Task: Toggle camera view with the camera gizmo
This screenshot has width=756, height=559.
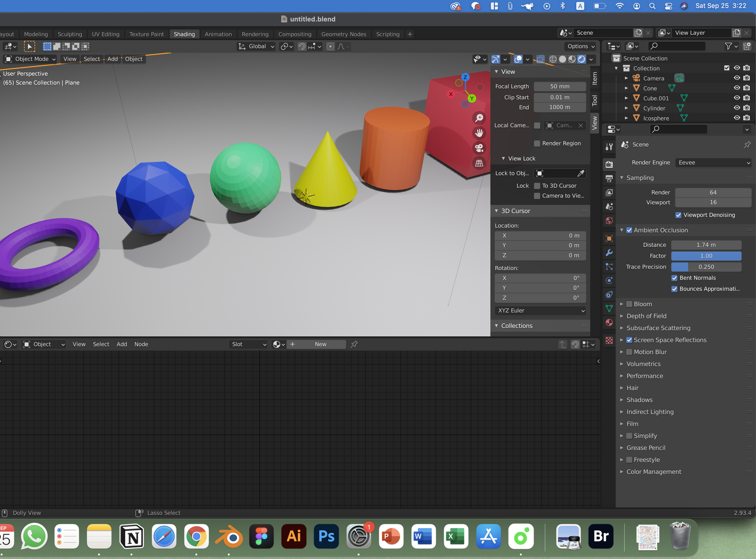Action: 479,148
